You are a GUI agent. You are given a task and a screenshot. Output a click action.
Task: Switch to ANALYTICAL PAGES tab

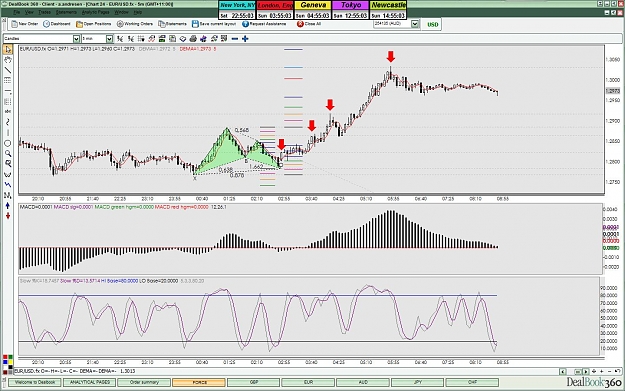coord(90,382)
